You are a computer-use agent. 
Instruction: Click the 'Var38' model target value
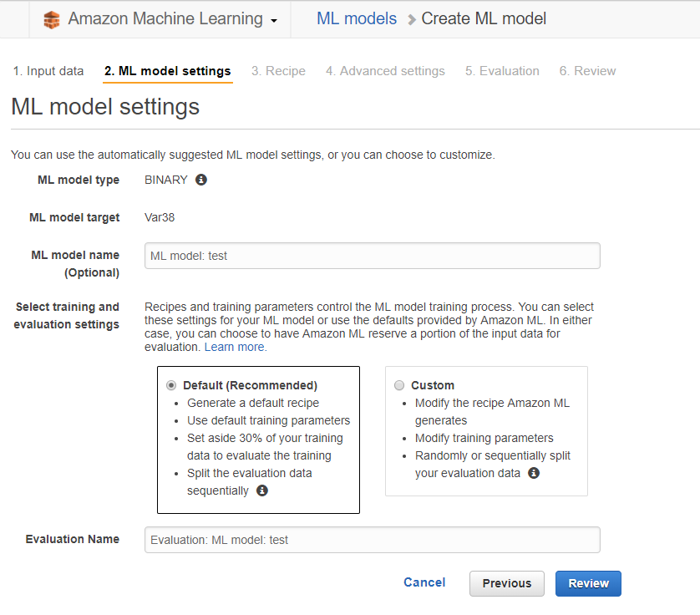[160, 217]
